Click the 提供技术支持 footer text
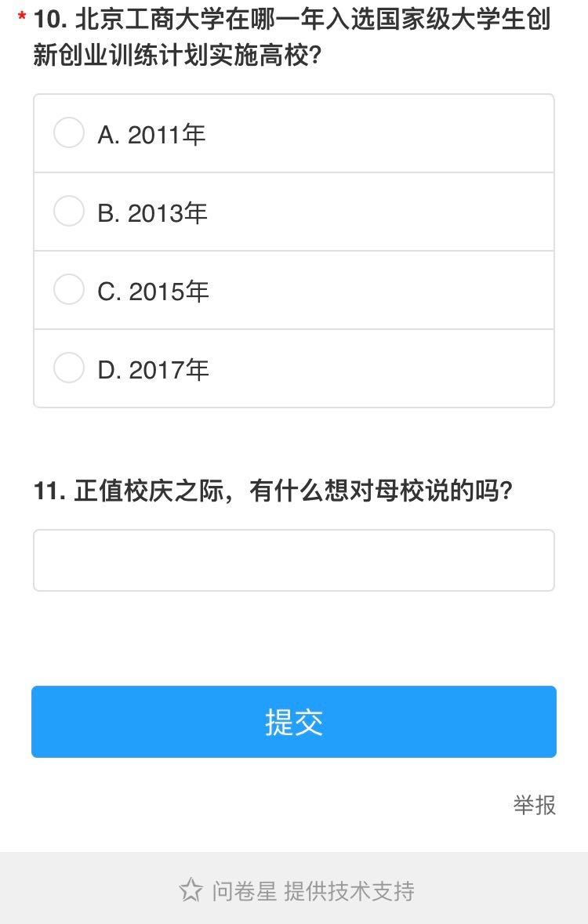Image resolution: width=588 pixels, height=924 pixels. pyautogui.click(x=349, y=891)
